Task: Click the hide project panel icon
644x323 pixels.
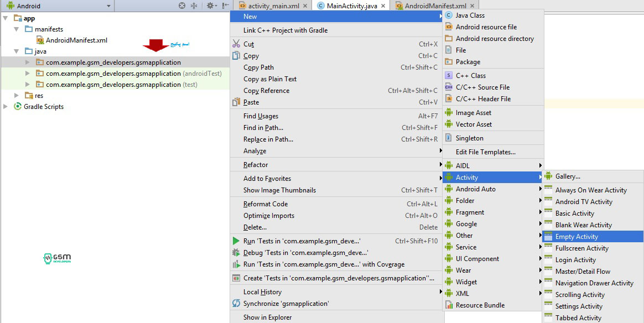Action: (x=226, y=6)
